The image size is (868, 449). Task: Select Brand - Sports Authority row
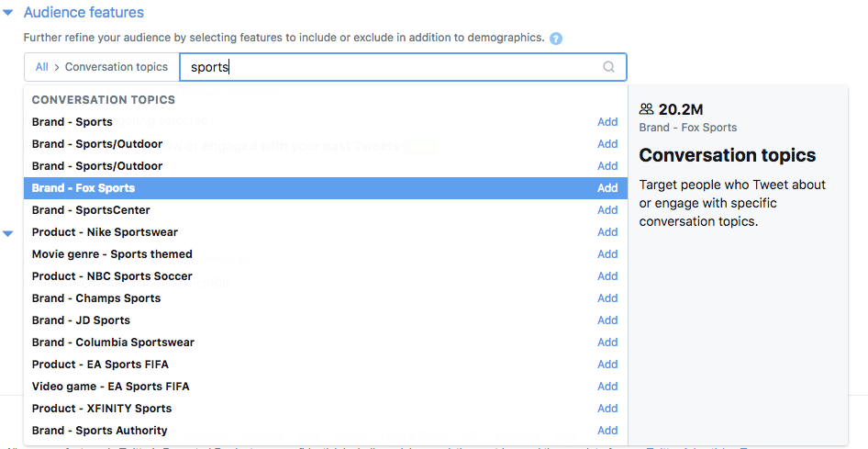pos(326,430)
